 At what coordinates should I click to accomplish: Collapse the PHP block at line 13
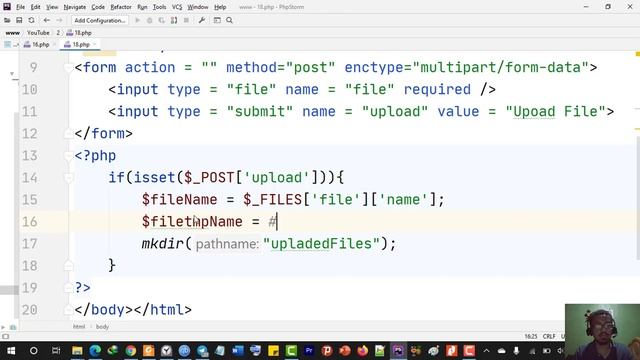tap(69, 156)
